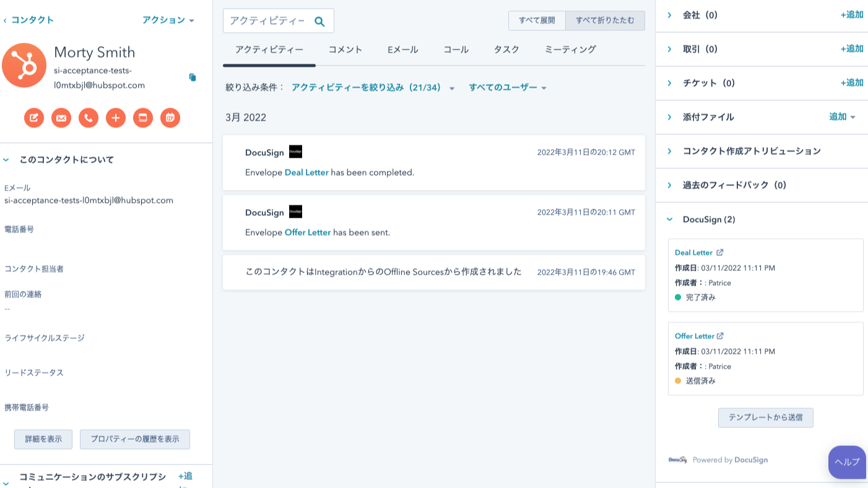Copy the contact email with the clipboard icon
The image size is (868, 488).
193,77
